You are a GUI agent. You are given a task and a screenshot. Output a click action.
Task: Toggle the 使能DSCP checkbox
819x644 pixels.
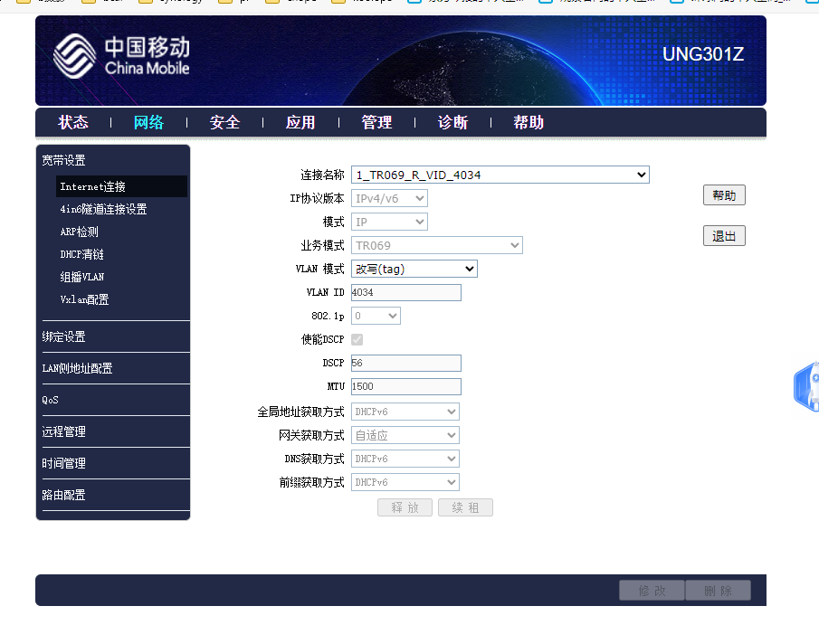pos(357,339)
